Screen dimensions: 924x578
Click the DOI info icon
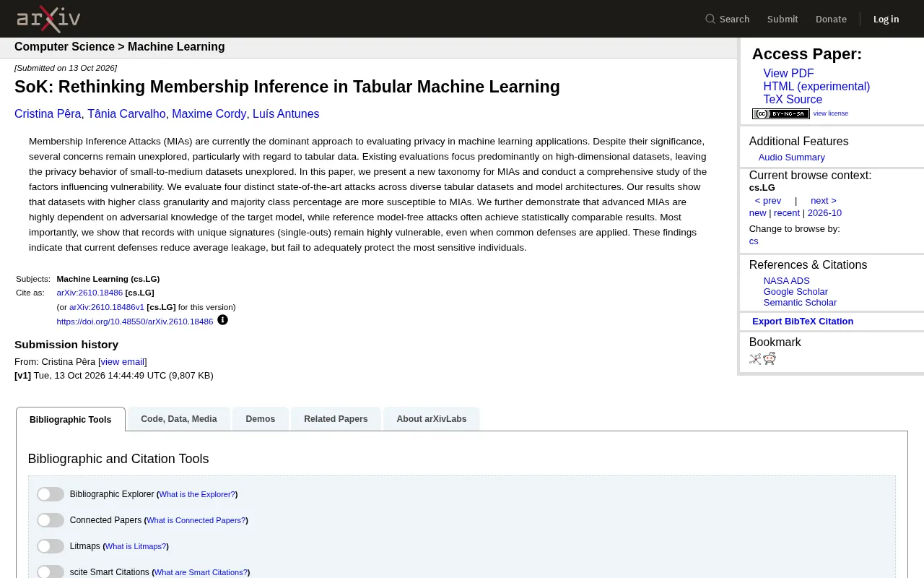[x=222, y=320]
